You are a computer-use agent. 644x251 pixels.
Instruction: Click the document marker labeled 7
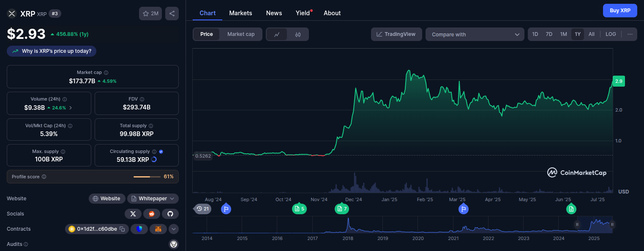click(342, 209)
